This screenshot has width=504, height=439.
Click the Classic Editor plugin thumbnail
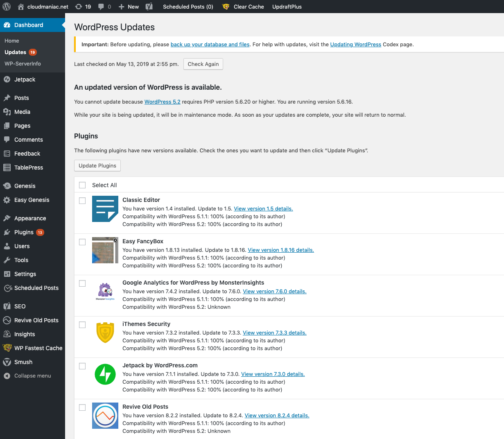105,209
